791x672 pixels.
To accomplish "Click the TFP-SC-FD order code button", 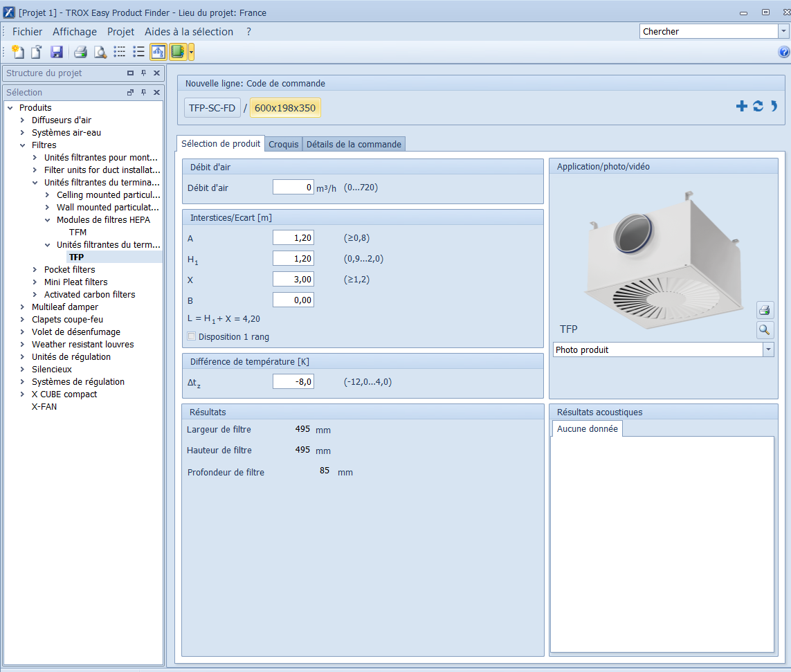I will [212, 108].
